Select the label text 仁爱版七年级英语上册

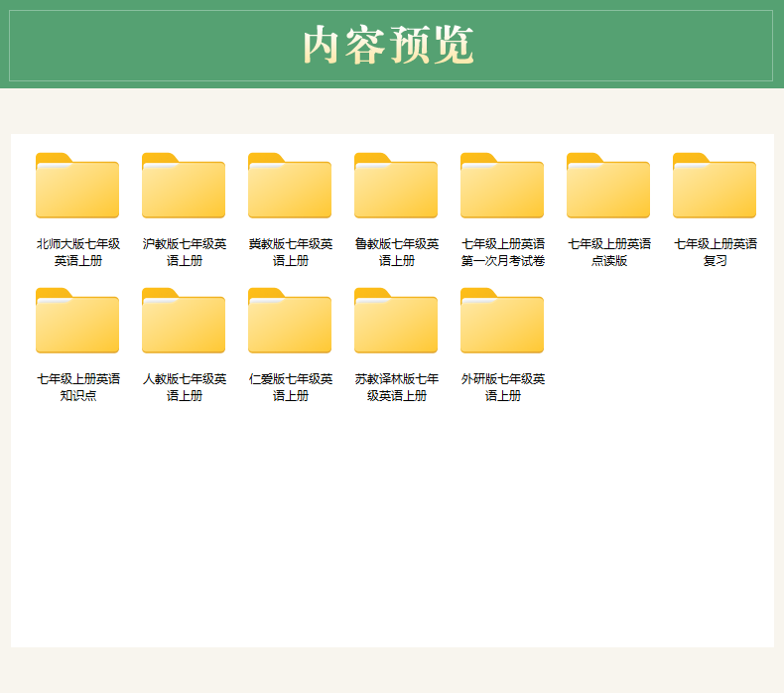coord(291,387)
